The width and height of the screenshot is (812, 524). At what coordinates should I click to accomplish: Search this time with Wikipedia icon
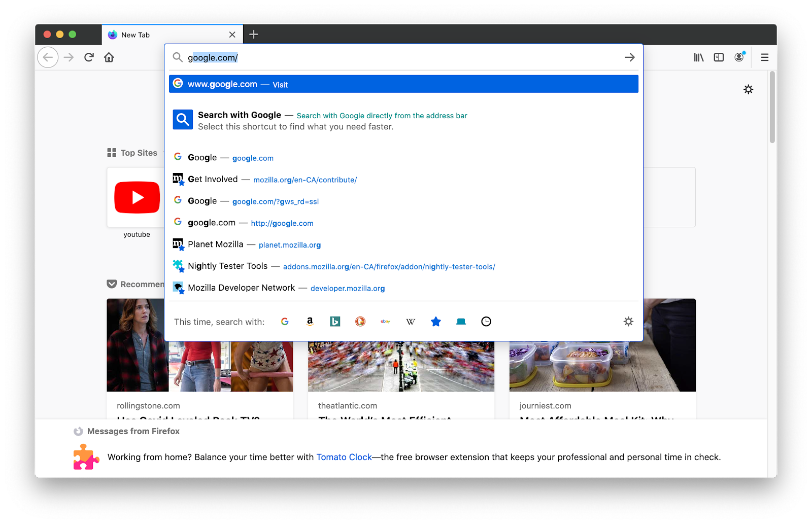[x=411, y=322]
